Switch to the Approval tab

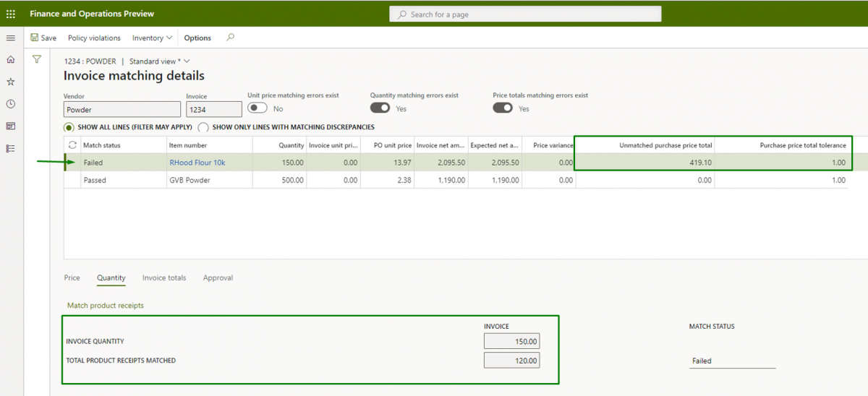[218, 277]
